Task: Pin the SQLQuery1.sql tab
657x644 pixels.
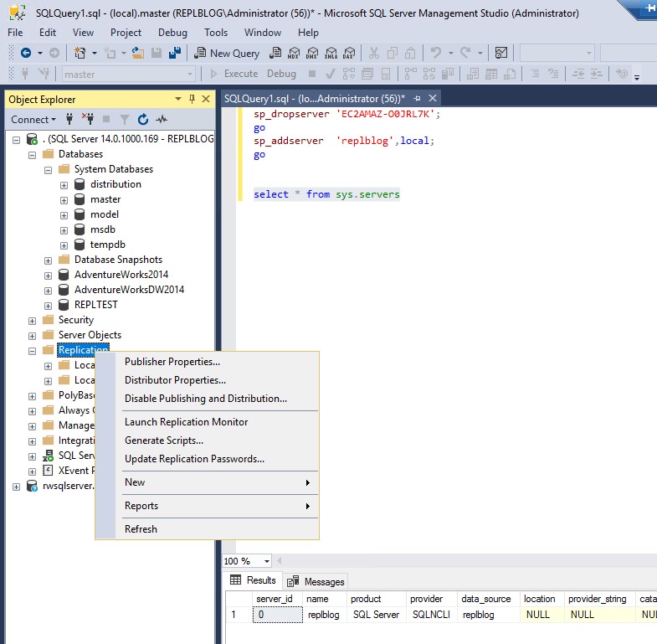Action: coord(417,98)
